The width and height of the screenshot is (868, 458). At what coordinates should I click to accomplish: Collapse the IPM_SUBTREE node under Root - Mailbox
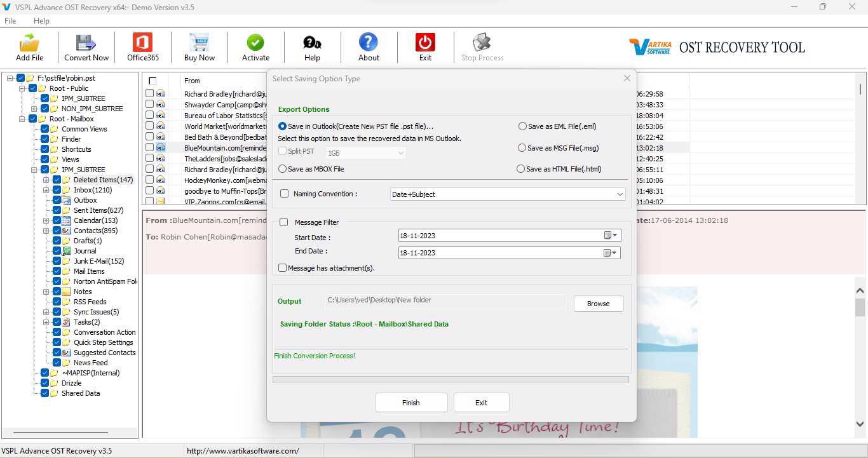(34, 170)
